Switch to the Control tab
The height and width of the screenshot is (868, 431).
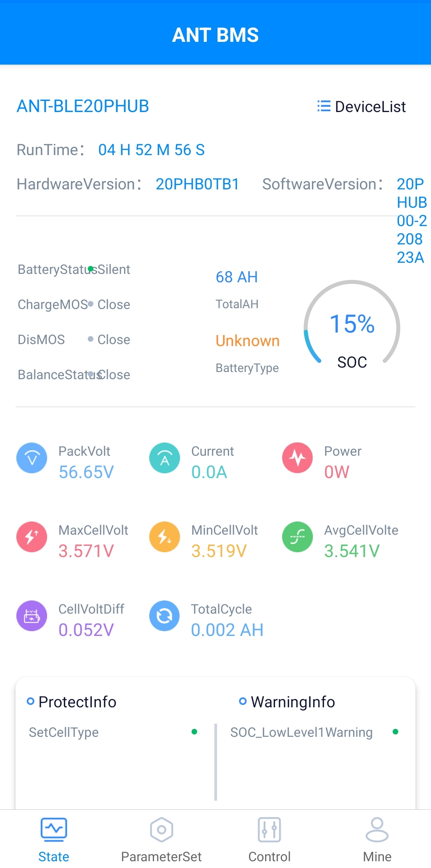click(269, 838)
